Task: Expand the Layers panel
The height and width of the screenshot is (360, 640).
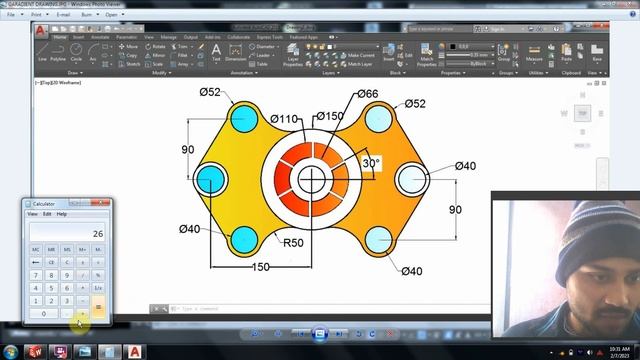Action: [x=331, y=73]
